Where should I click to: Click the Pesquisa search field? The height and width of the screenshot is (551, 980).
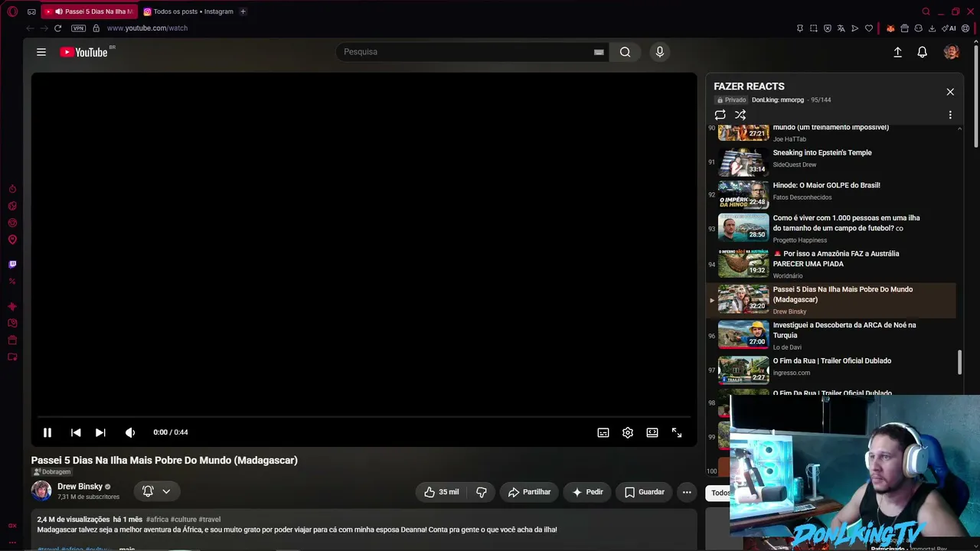pyautogui.click(x=465, y=52)
